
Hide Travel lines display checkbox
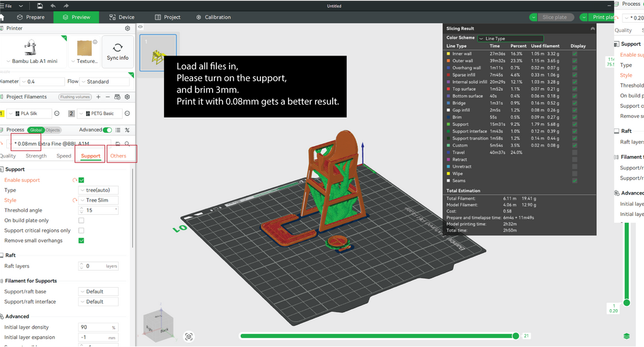pos(575,152)
